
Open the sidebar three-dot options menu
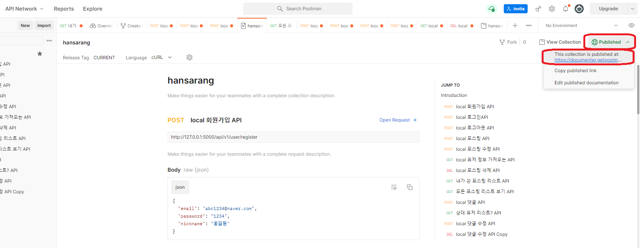click(49, 41)
